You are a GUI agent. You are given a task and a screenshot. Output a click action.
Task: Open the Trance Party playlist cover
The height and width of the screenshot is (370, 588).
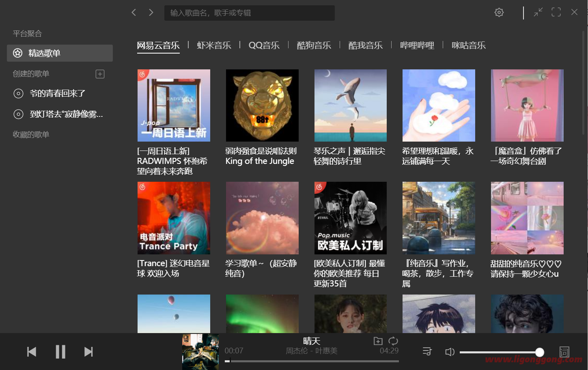(x=174, y=218)
